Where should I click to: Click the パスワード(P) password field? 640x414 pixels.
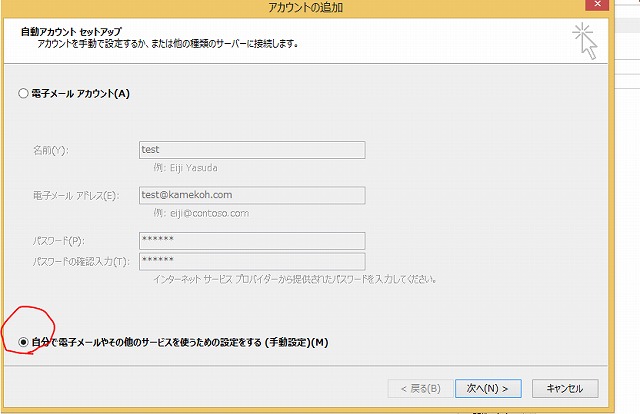pyautogui.click(x=252, y=241)
